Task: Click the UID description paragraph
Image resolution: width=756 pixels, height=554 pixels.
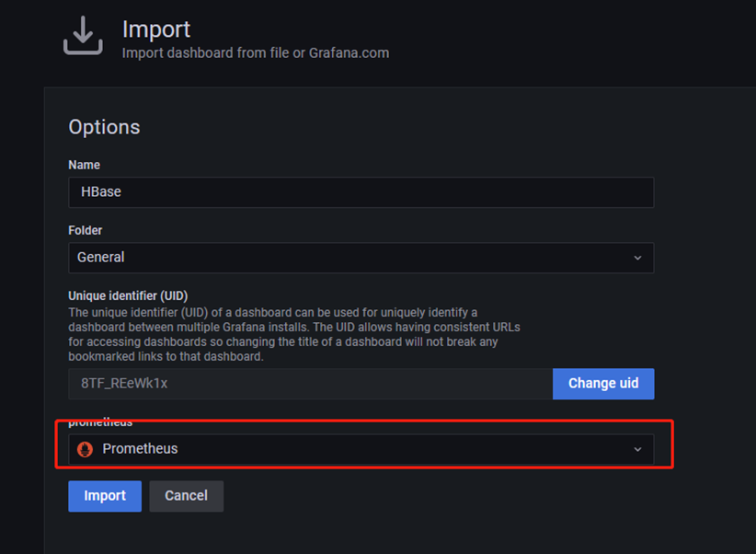Action: pos(294,334)
